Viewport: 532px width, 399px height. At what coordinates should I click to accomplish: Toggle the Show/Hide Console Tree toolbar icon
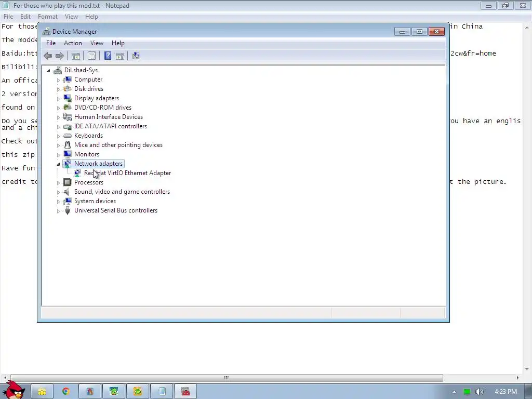click(x=76, y=56)
